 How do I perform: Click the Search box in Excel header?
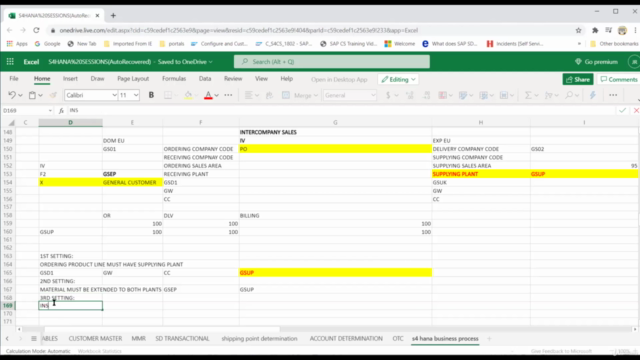[331, 62]
